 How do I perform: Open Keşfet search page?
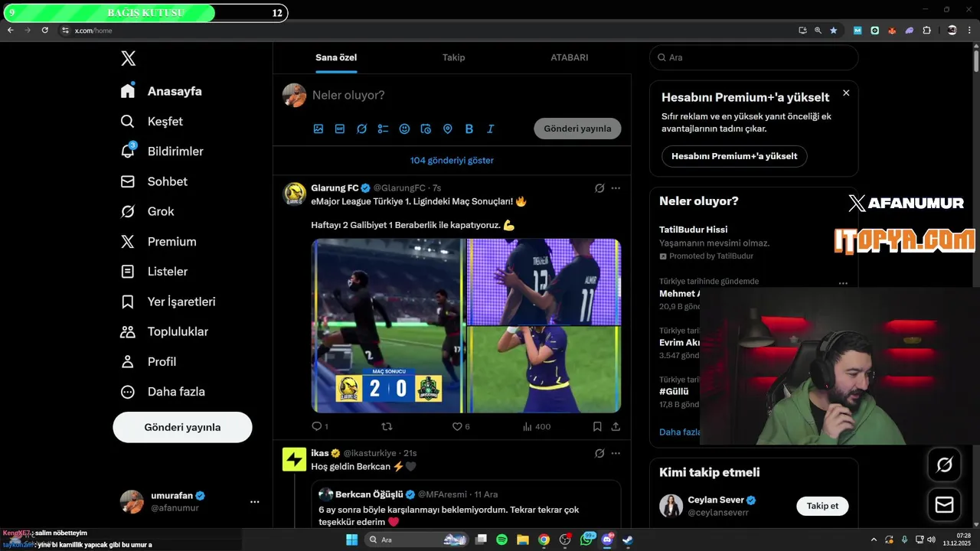tap(152, 121)
